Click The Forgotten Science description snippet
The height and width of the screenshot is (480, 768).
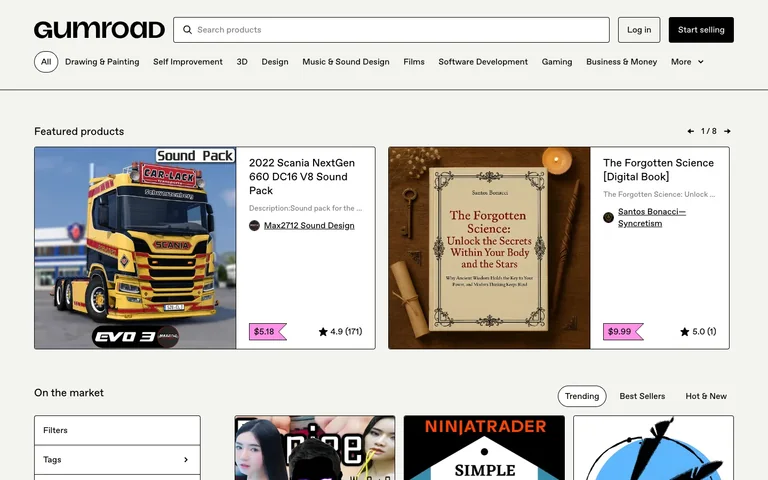659,194
